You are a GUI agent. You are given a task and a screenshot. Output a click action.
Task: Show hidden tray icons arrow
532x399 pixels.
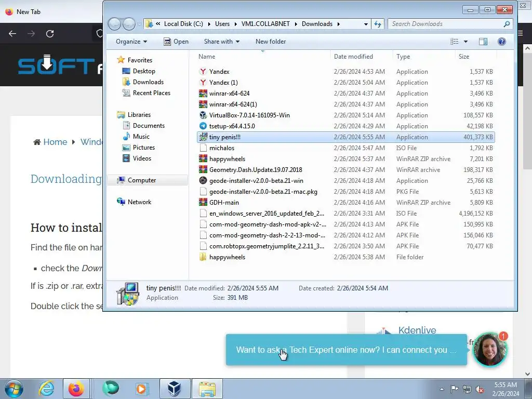coord(442,390)
